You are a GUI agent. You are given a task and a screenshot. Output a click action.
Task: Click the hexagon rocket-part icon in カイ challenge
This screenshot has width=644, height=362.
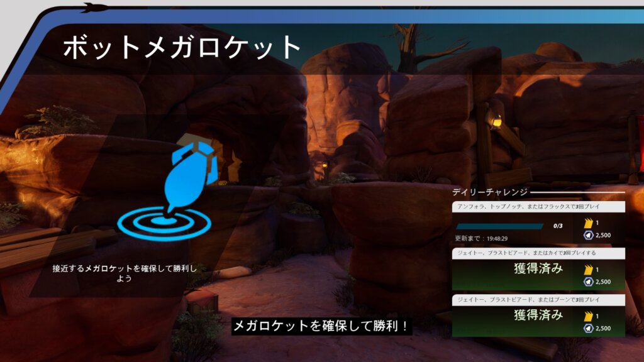[x=588, y=282]
